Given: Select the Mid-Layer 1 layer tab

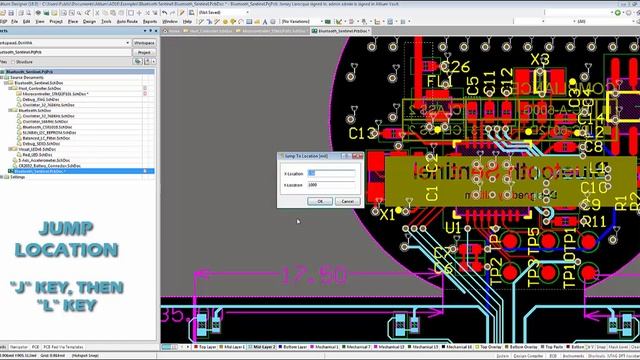Looking at the screenshot, I should click(x=232, y=347).
